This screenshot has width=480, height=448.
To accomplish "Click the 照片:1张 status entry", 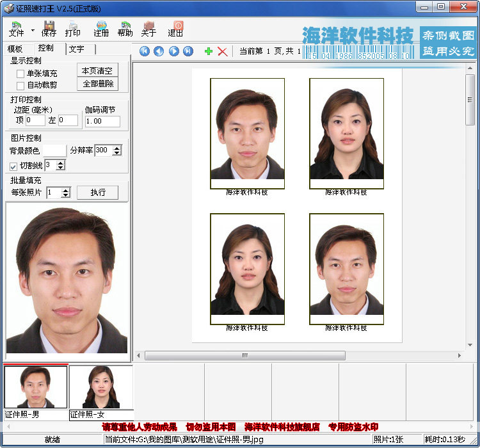I will click(x=388, y=440).
